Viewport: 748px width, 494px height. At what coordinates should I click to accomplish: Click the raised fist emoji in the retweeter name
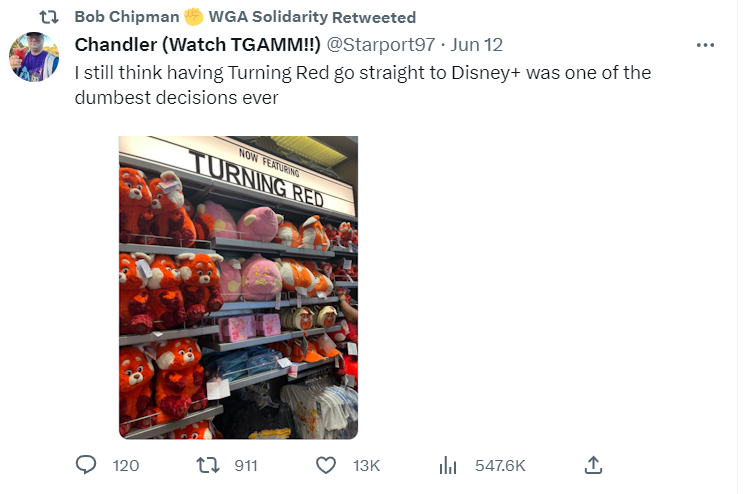point(194,18)
